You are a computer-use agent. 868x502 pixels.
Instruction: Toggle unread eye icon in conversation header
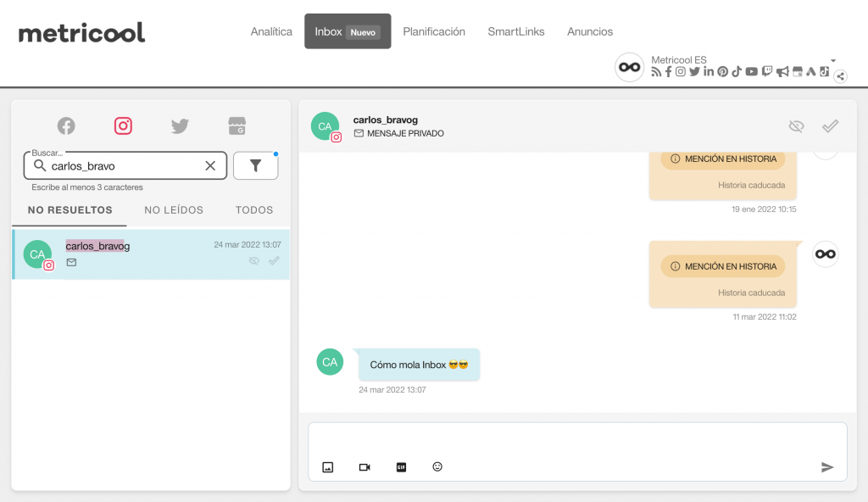pos(796,126)
